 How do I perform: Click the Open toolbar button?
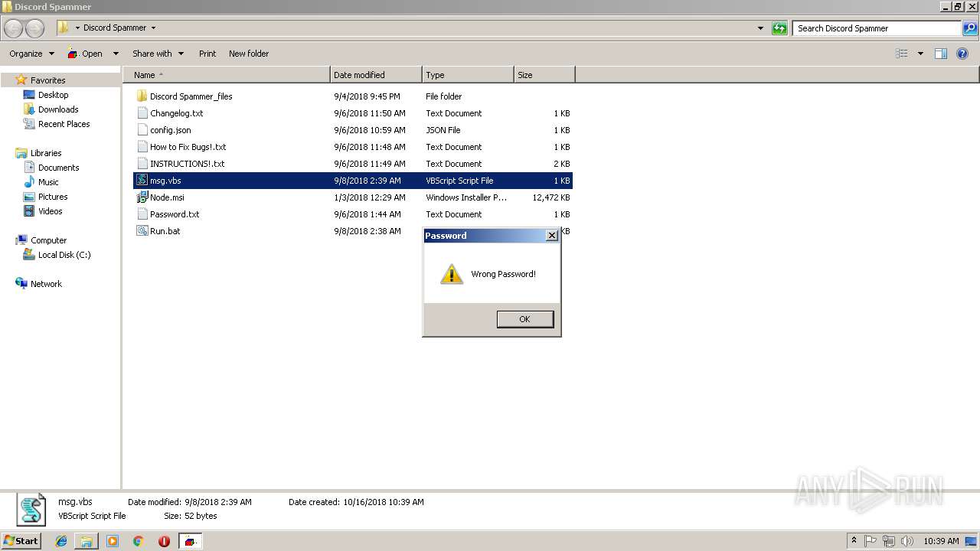tap(85, 54)
